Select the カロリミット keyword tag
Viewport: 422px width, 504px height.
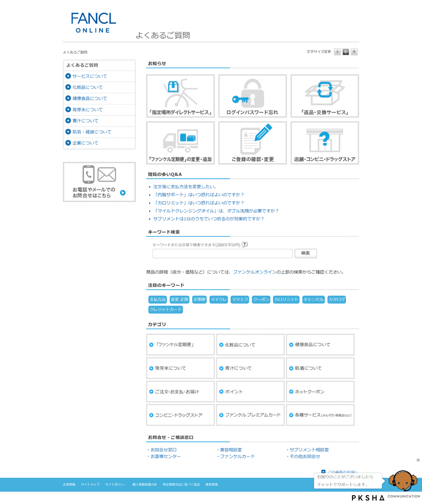point(286,300)
